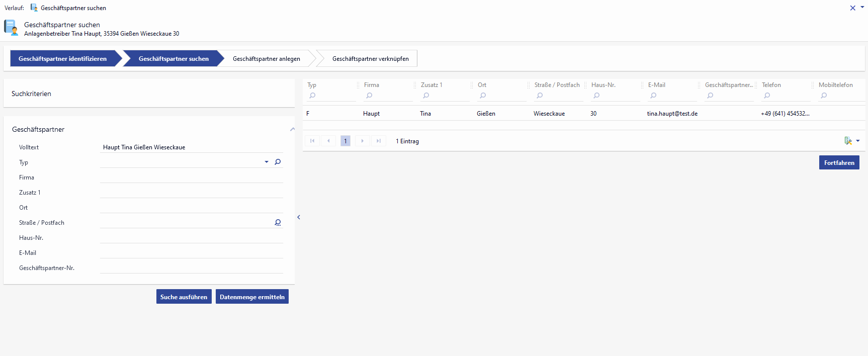Viewport: 868px width, 356px height.
Task: Click the magnifier icon in Typ field
Action: click(278, 162)
